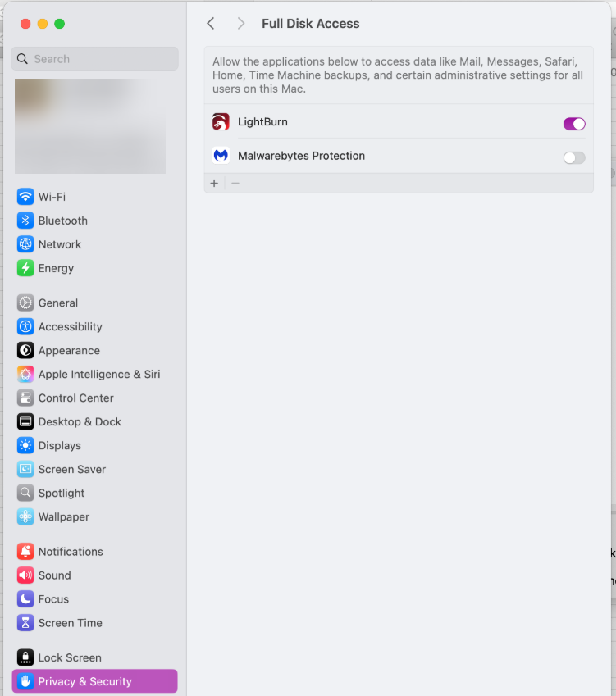Click the Screen Saver icon
Viewport: 616px width, 696px height.
coord(25,469)
